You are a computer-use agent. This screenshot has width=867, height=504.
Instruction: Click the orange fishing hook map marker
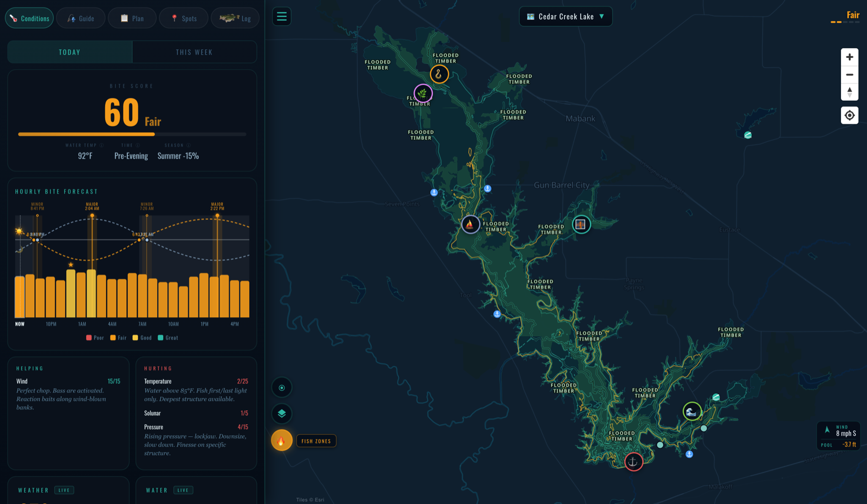(439, 74)
